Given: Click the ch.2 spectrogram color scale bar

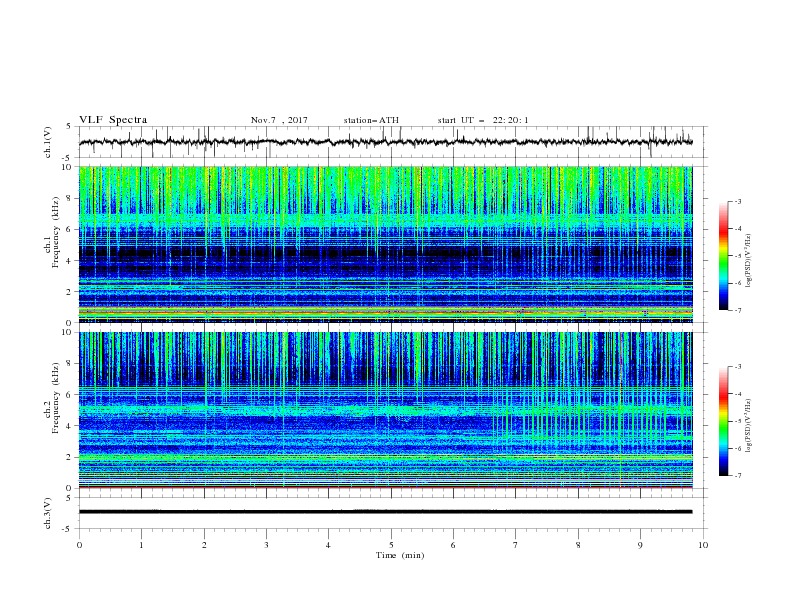Looking at the screenshot, I should [x=723, y=421].
